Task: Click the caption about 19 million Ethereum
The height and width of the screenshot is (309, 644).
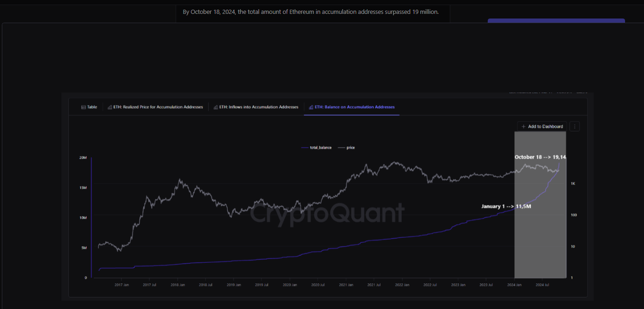Action: point(311,12)
